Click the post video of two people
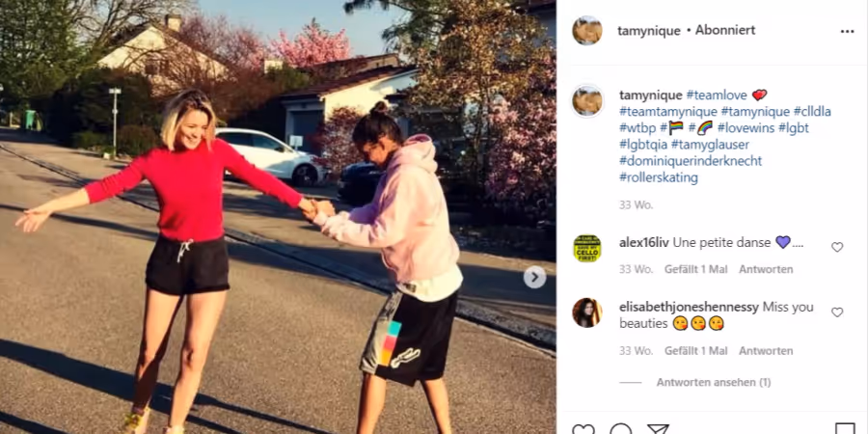Viewport: 868px width, 434px height. pyautogui.click(x=278, y=217)
